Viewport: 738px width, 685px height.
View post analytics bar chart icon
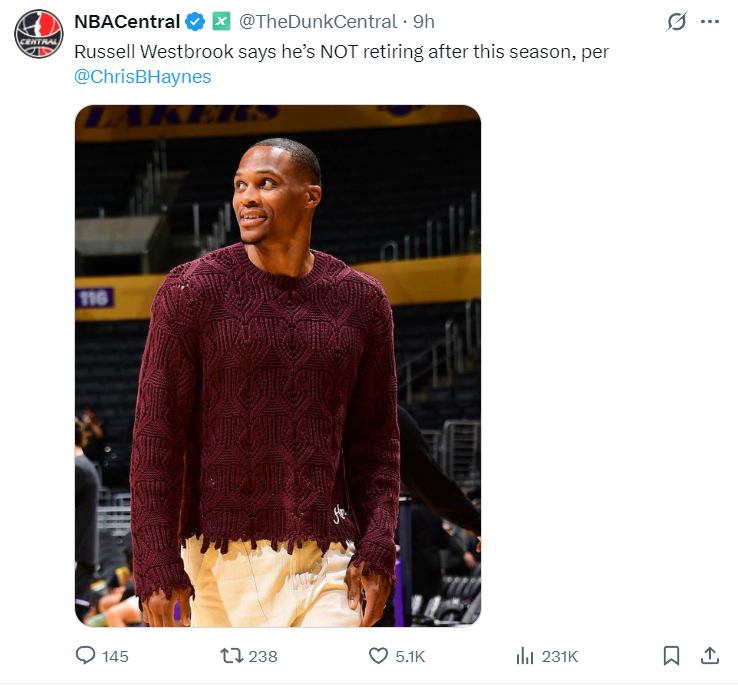point(524,656)
